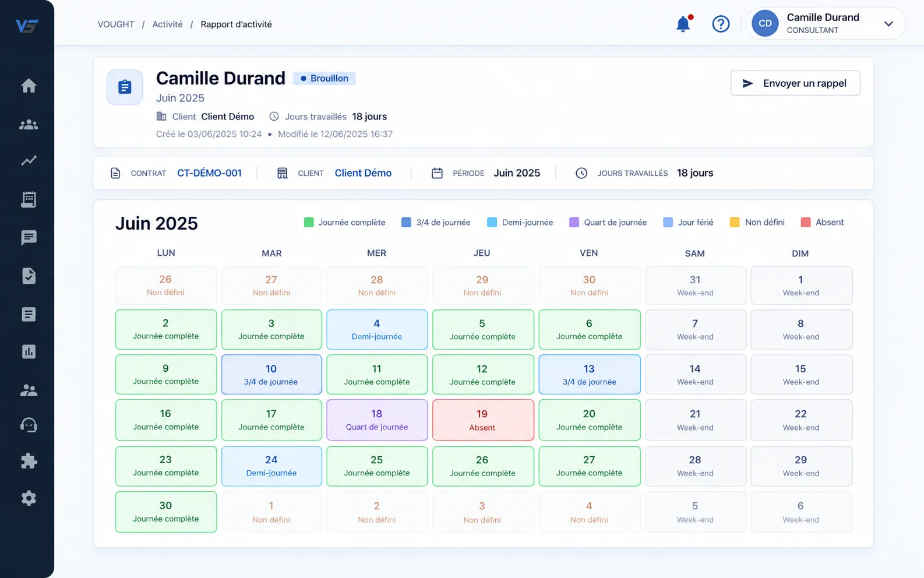Click the notifications bell icon
The width and height of the screenshot is (924, 578).
tap(683, 24)
